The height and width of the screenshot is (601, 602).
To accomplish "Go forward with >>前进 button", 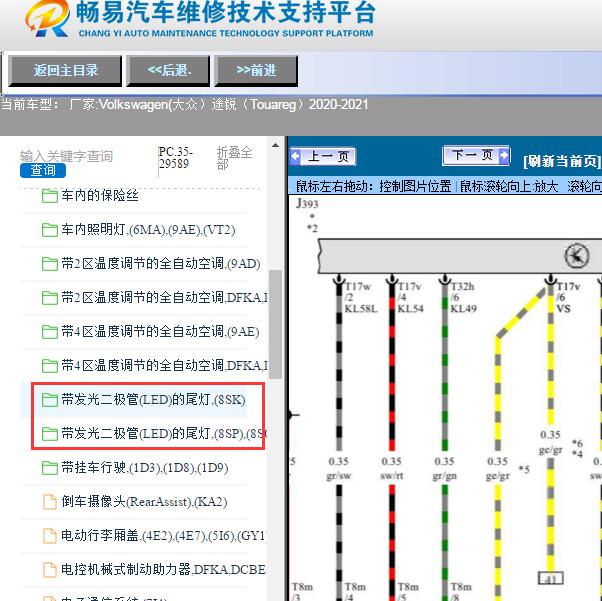I will [x=256, y=71].
